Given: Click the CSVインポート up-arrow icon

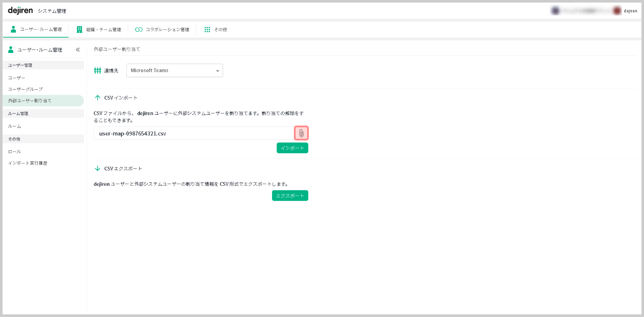Looking at the screenshot, I should click(x=97, y=98).
